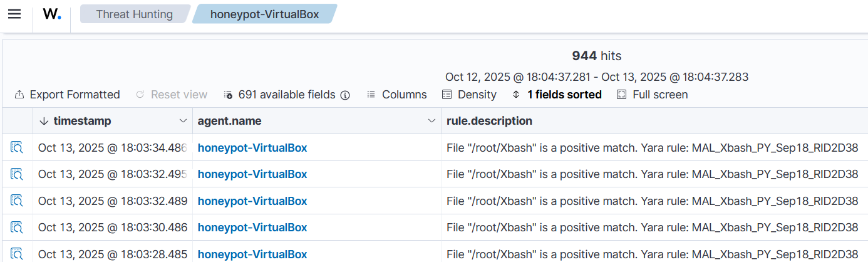Inspect document details for 18:03:30.486 row

pos(16,227)
